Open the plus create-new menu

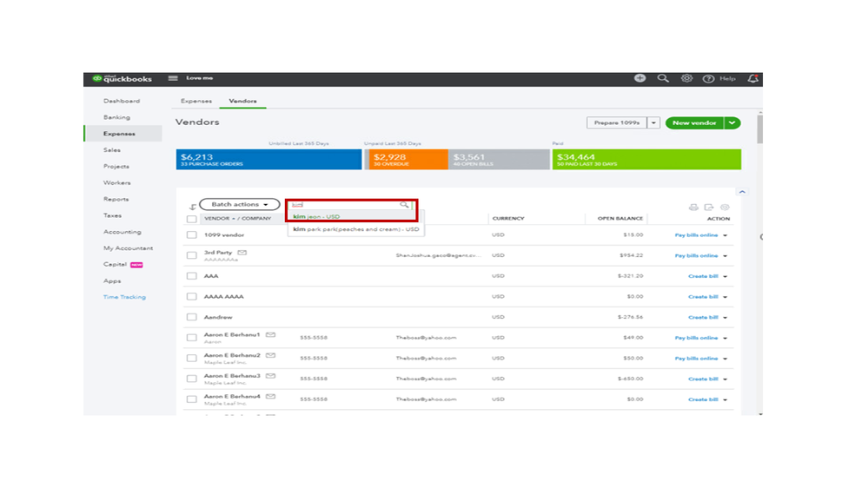click(x=639, y=78)
